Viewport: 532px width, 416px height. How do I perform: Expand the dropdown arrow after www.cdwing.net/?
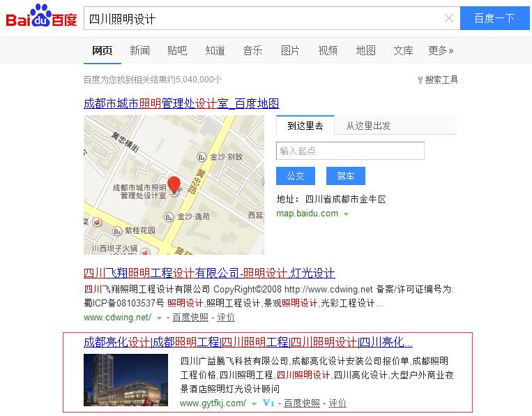[159, 318]
